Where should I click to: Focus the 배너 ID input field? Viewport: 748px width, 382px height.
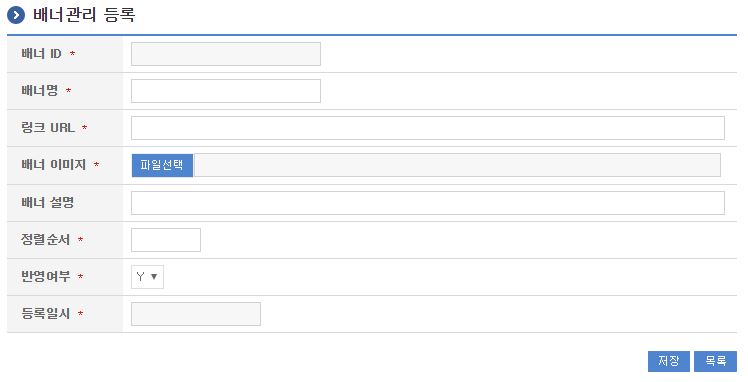pos(226,54)
